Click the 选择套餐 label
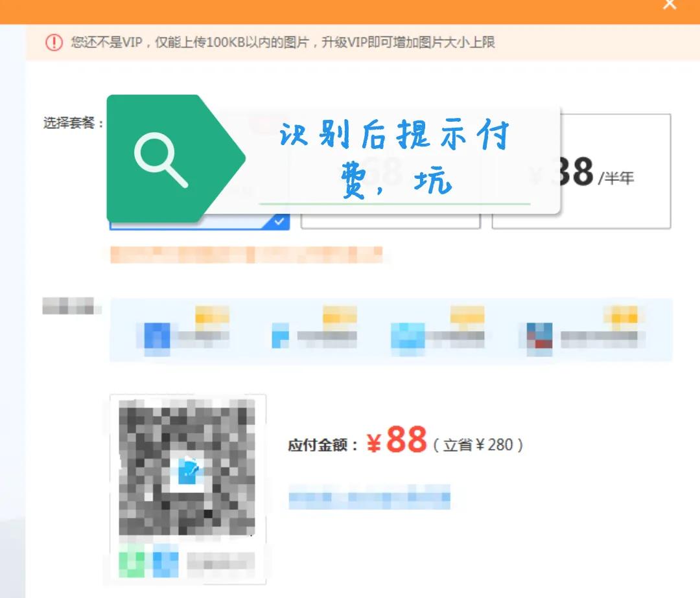This screenshot has width=700, height=598. [x=73, y=122]
